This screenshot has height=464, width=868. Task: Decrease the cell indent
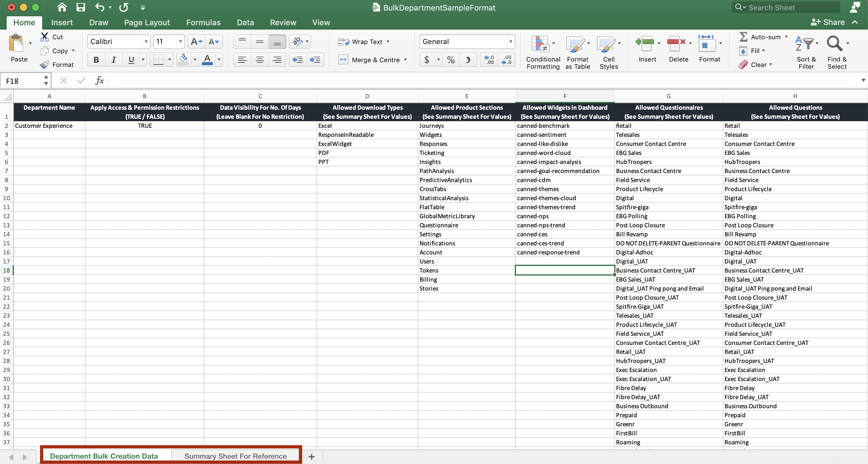297,60
